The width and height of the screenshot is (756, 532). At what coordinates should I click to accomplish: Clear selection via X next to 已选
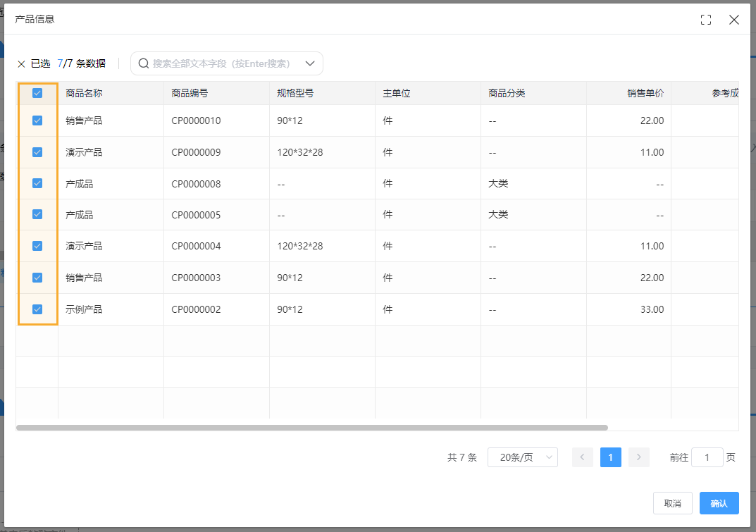(21, 63)
